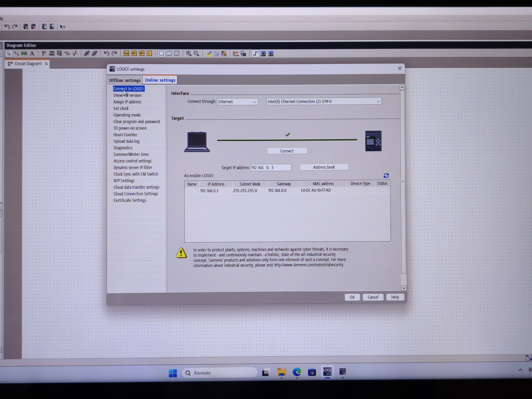Select NTP Settings
Viewport: 532px width, 399px height.
pos(124,181)
